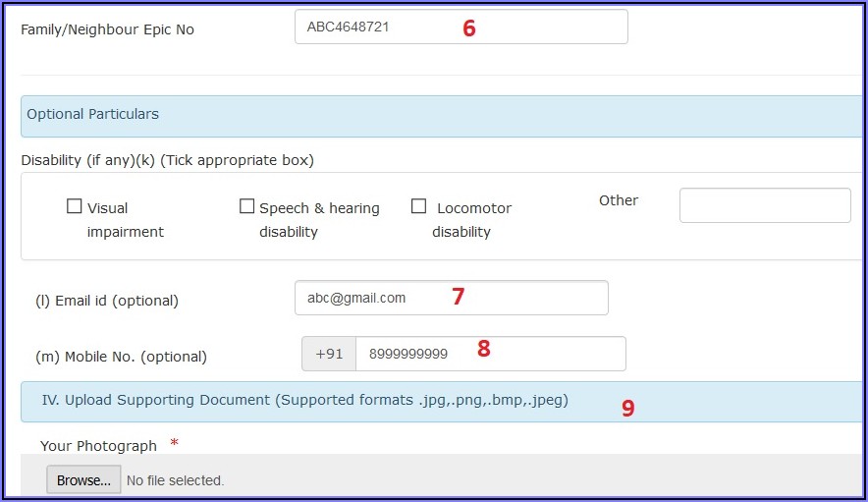Viewport: 868px width, 502px height.
Task: Click the +91 country code prefix
Action: click(329, 354)
